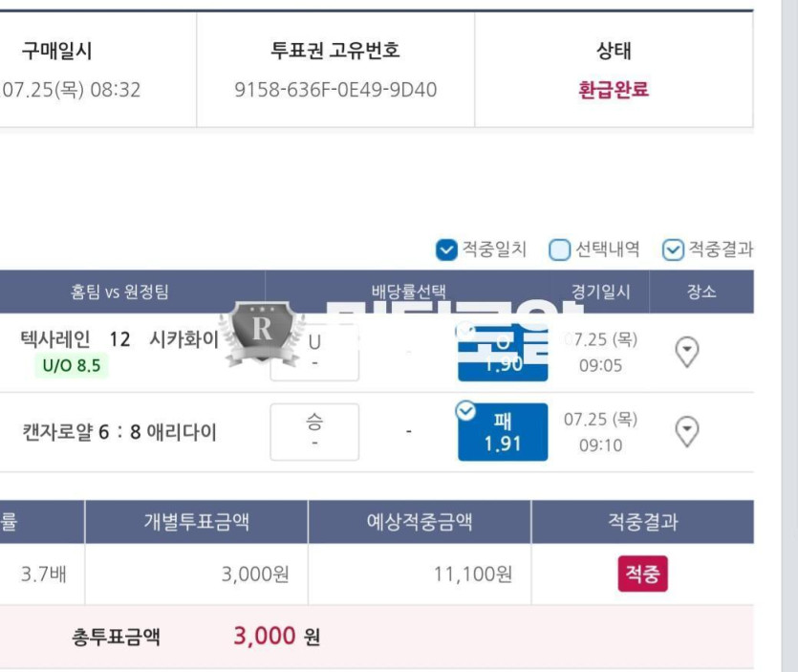
Task: Click the 홈팀 vs 원정팀 header
Action: pyautogui.click(x=119, y=292)
